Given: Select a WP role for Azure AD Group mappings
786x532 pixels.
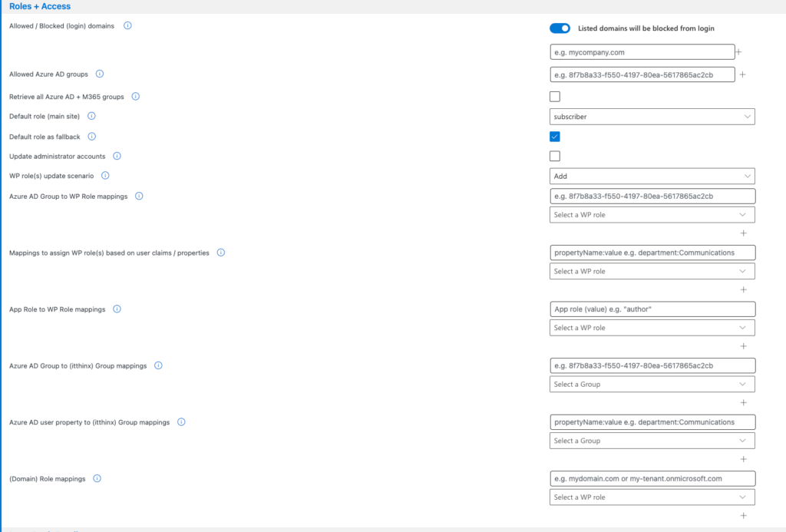Looking at the screenshot, I should coord(652,215).
